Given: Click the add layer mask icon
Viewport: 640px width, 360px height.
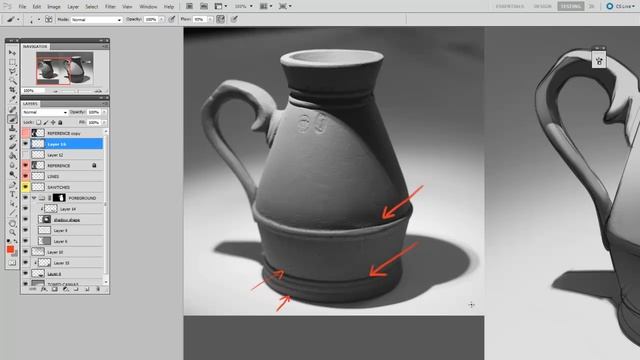Looking at the screenshot, I should pyautogui.click(x=54, y=289).
